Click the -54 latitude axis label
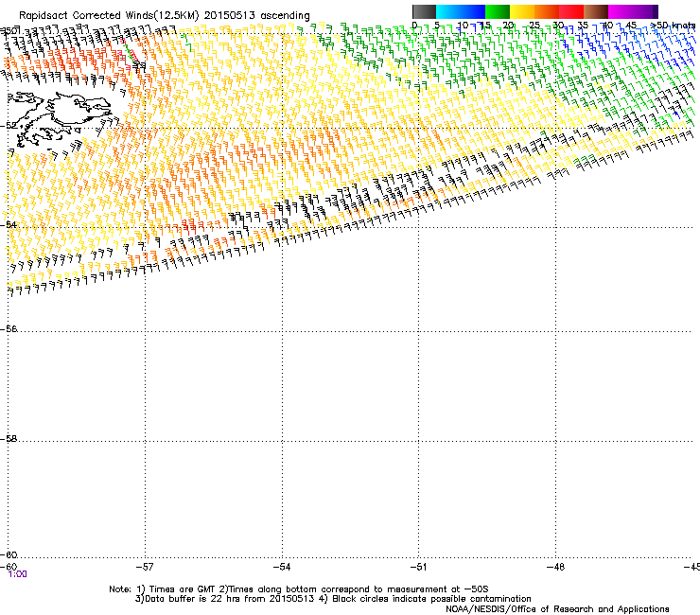 [x=9, y=224]
